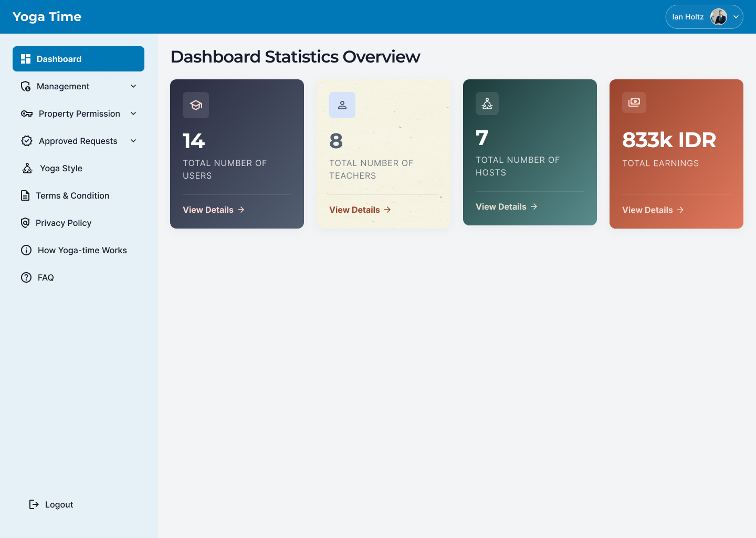Expand the Approved Requests chevron
Viewport: 756px width, 538px height.
pos(133,141)
